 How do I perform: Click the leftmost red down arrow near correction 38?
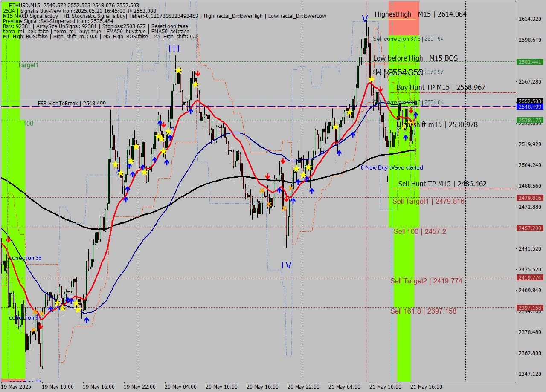coord(8,240)
